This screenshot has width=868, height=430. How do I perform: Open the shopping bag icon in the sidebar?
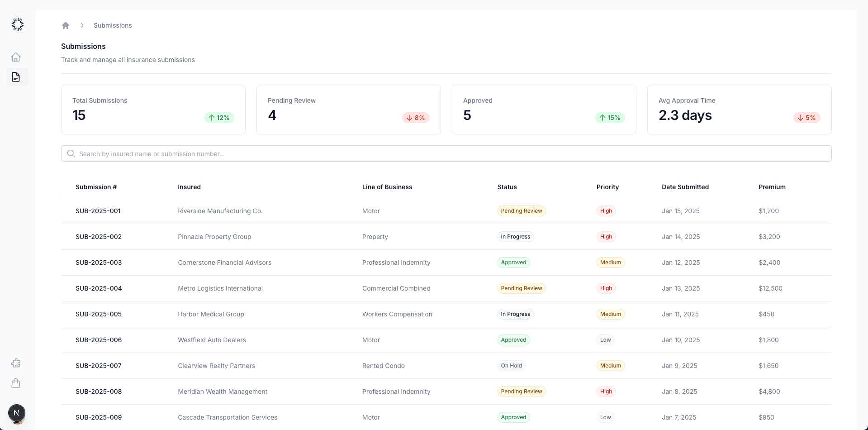tap(16, 383)
